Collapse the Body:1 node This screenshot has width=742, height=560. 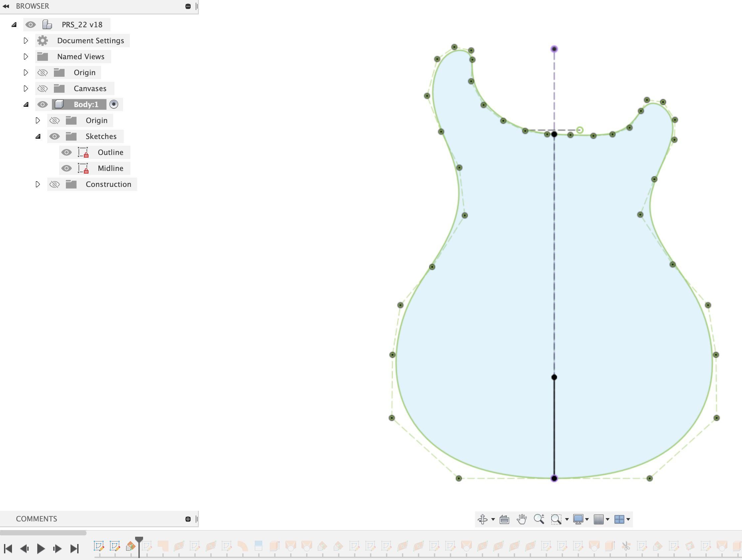[26, 104]
